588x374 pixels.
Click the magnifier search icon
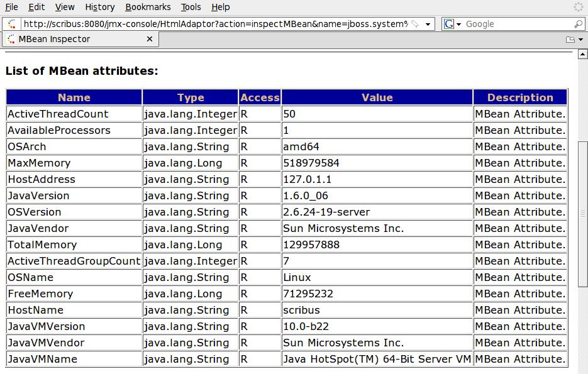pyautogui.click(x=578, y=24)
